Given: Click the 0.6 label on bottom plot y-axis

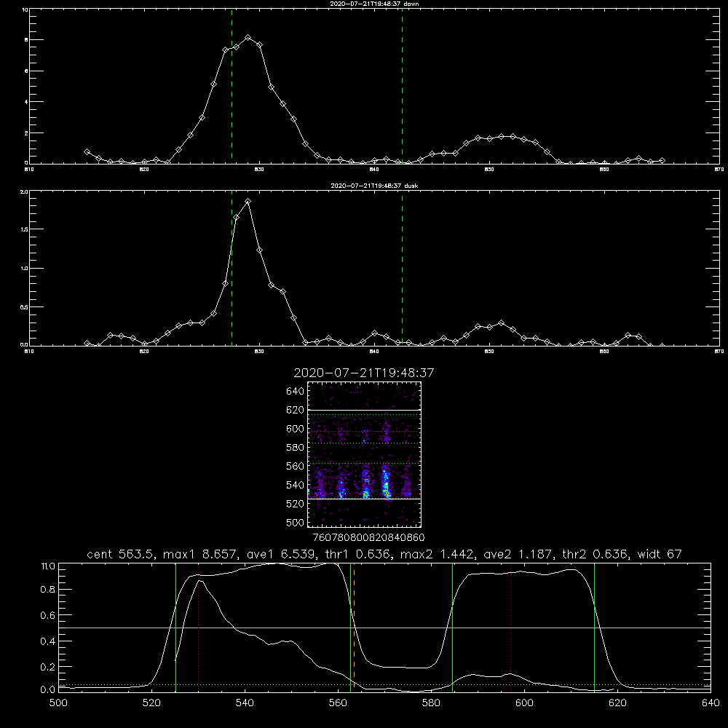Looking at the screenshot, I should pyautogui.click(x=48, y=615).
